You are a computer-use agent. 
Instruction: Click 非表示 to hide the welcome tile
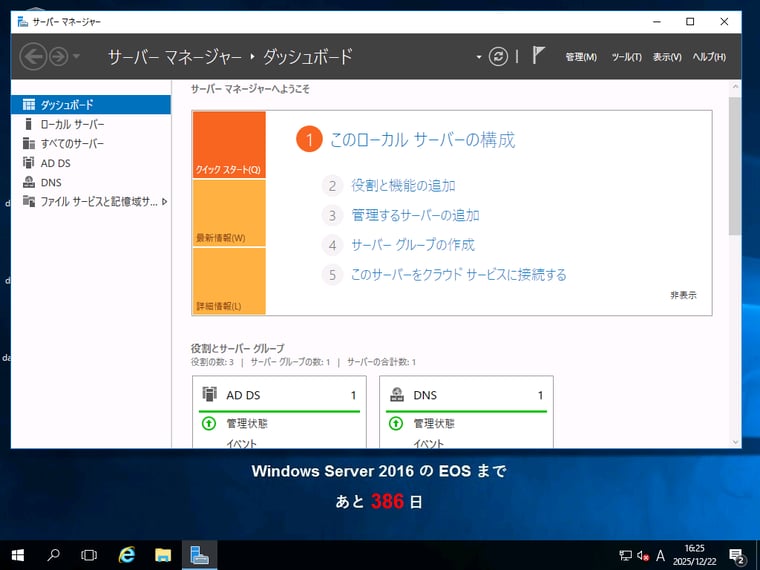point(683,295)
